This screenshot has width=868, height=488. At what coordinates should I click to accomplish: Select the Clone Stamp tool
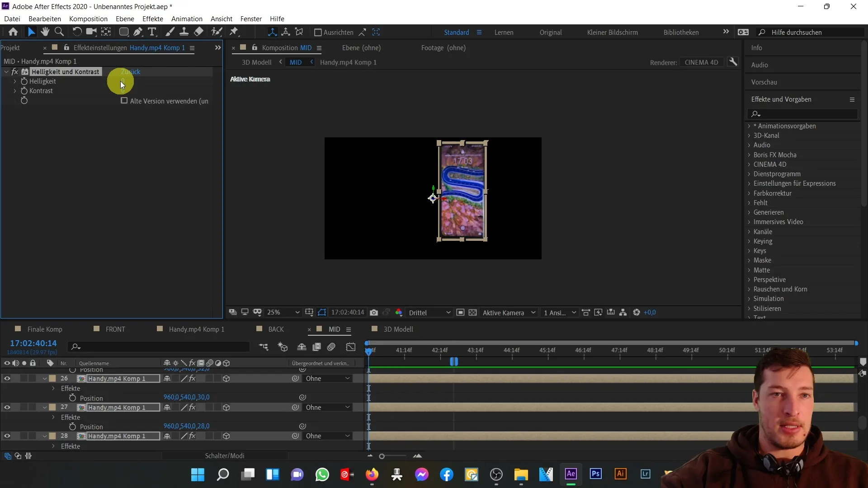(184, 32)
